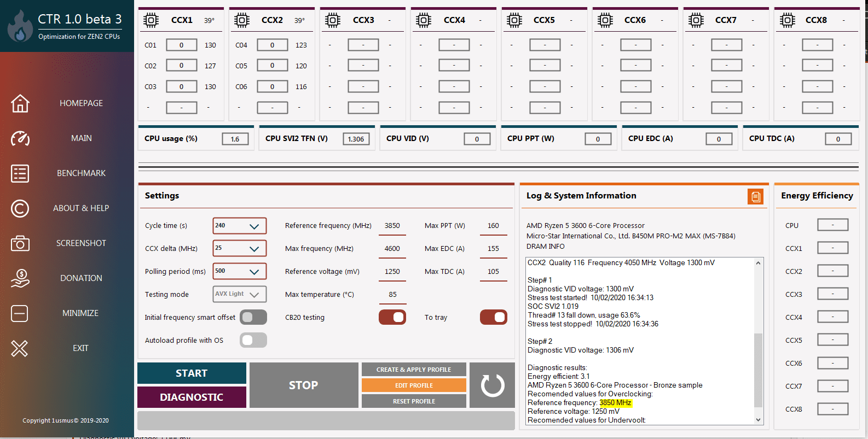Open ABOUT & HELP page

point(81,208)
